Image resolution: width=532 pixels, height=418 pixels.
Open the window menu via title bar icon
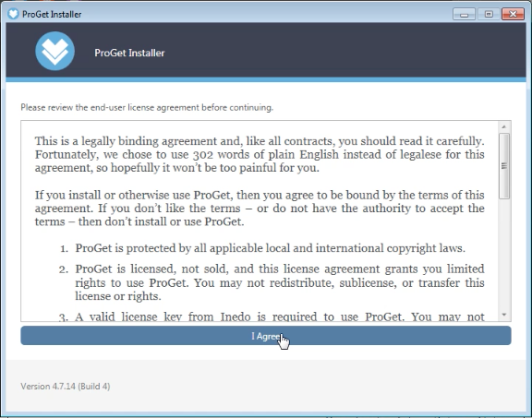tap(13, 14)
